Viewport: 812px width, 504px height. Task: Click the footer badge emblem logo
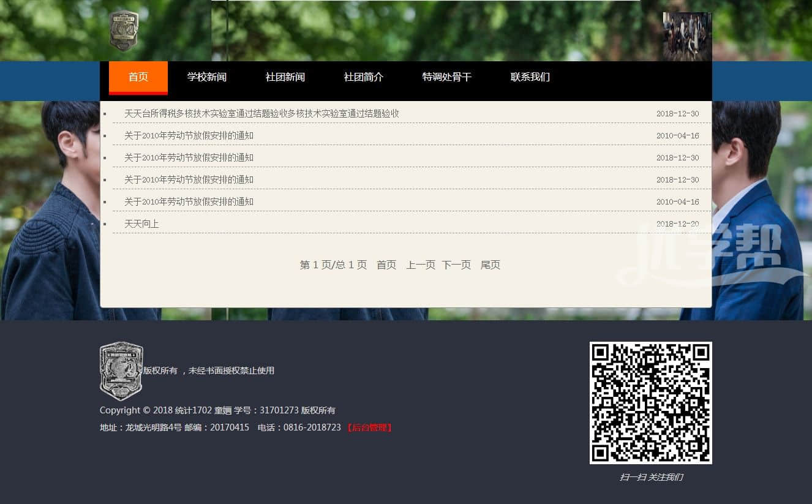121,370
